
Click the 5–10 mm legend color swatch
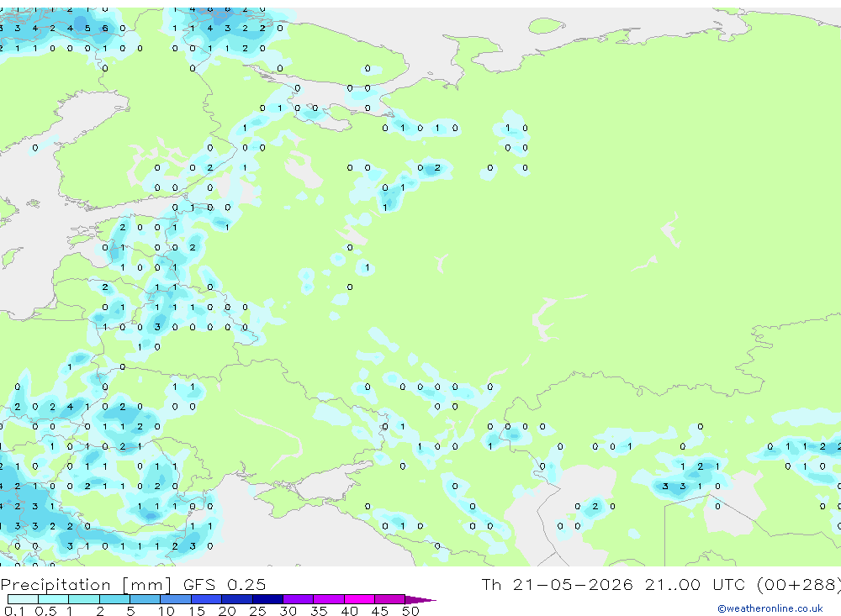point(145,599)
